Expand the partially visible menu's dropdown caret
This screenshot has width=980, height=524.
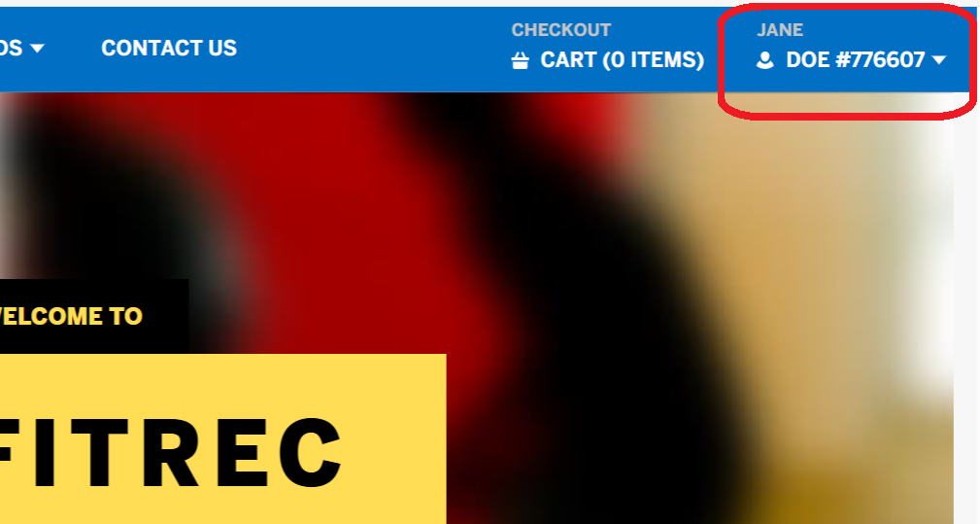[x=38, y=49]
